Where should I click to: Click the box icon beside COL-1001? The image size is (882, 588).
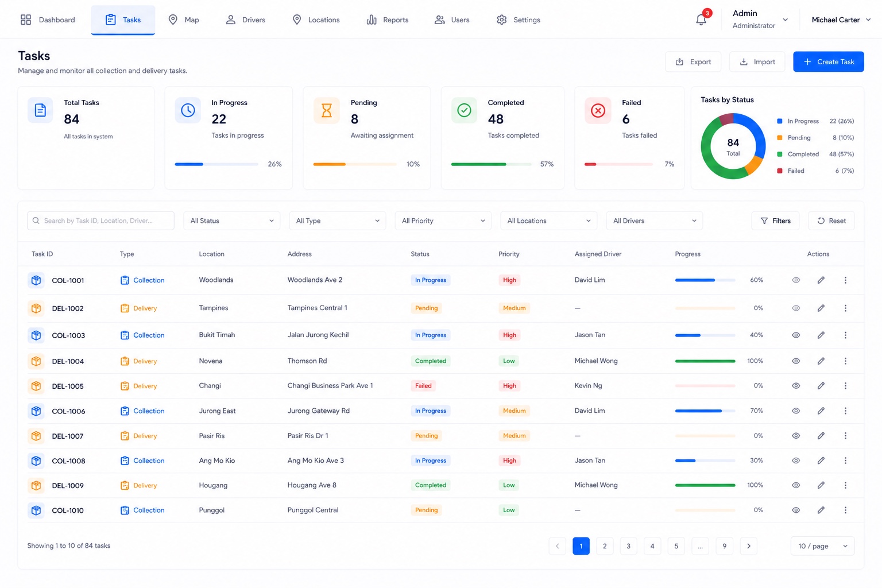(x=36, y=280)
